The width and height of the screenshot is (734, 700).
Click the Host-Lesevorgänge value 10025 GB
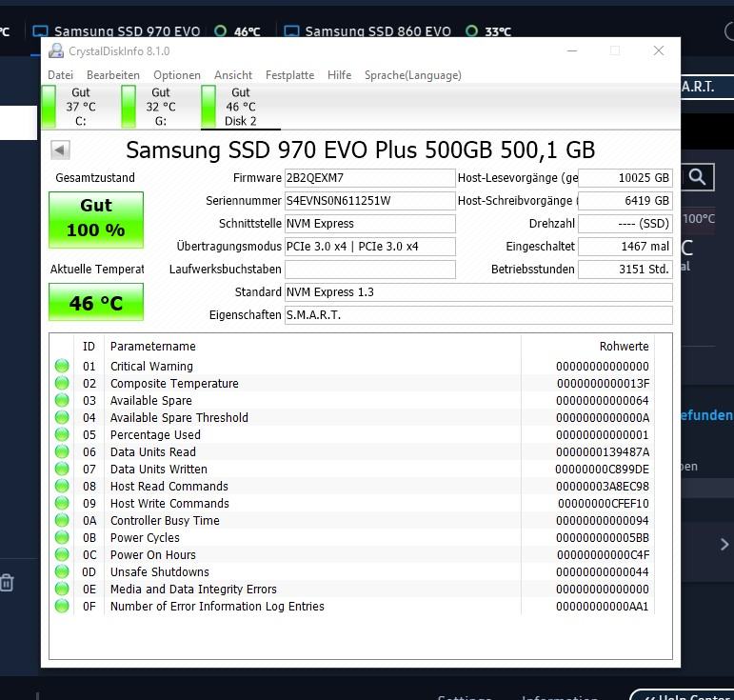pos(625,178)
